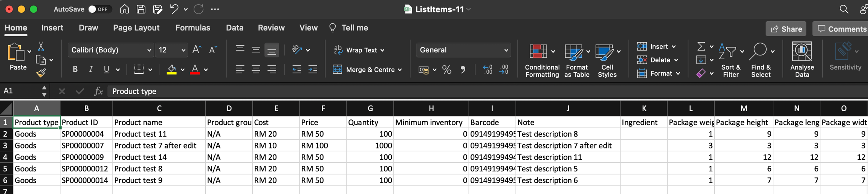Open the Page Layout tab

(x=136, y=28)
